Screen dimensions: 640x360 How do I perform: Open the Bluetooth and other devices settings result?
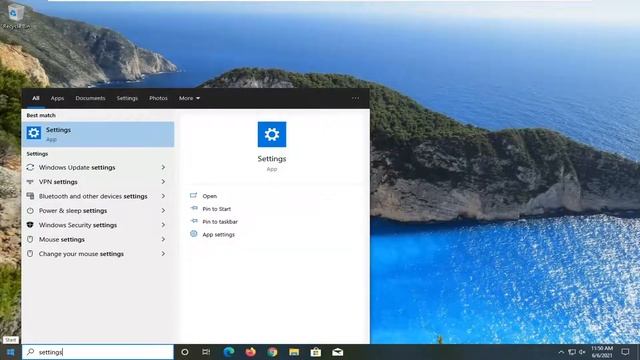[98, 196]
